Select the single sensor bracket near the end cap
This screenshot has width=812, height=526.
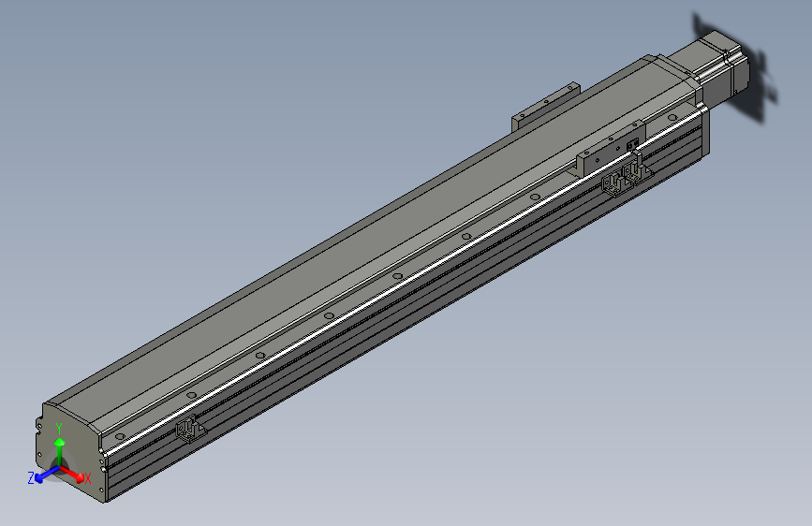pyautogui.click(x=190, y=430)
